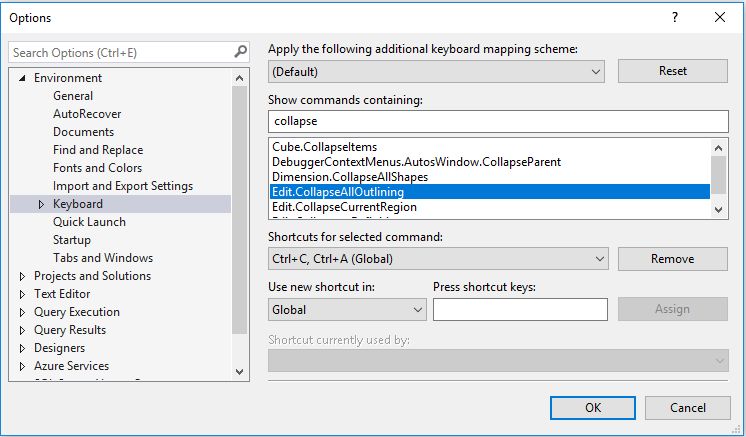The height and width of the screenshot is (437, 746).
Task: Expand the Azure Services node
Action: point(22,367)
